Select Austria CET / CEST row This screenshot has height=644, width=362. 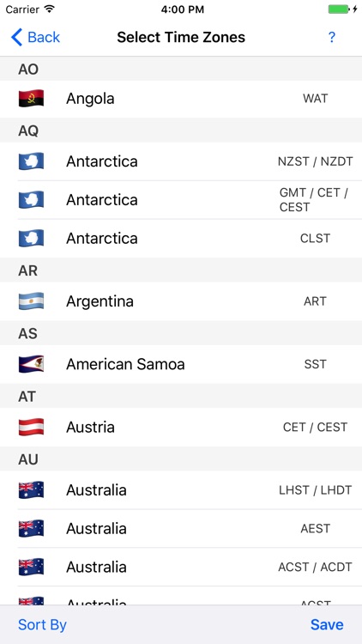pyautogui.click(x=181, y=427)
